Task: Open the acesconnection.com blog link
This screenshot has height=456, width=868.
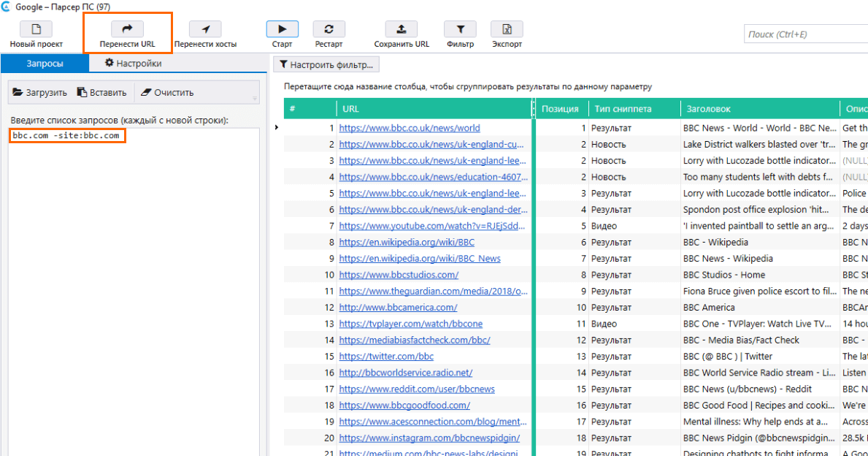Action: (x=433, y=422)
